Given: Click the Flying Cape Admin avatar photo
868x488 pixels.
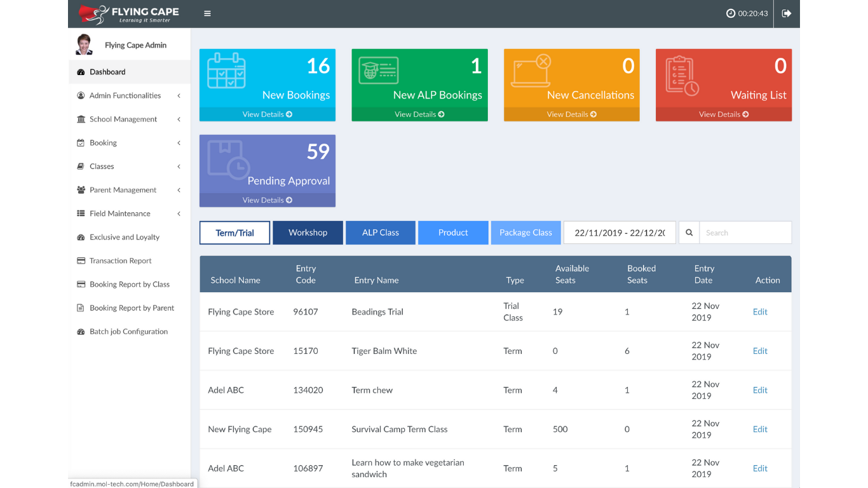Looking at the screenshot, I should point(84,44).
